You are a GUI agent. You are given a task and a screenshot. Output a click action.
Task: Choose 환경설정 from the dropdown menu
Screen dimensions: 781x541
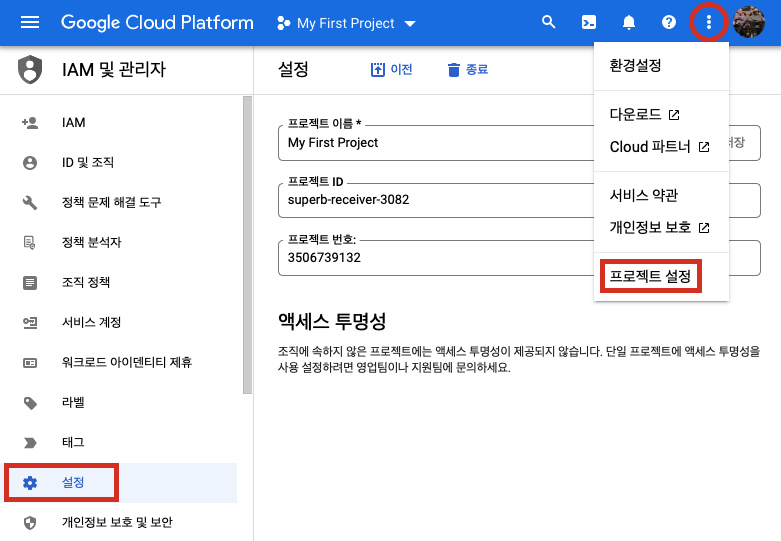pyautogui.click(x=661, y=65)
